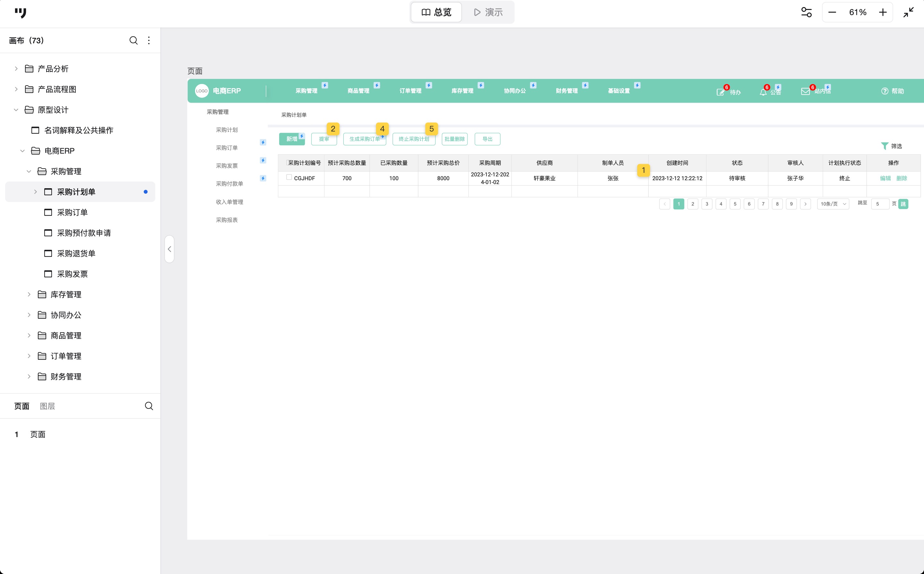Collapse the 原型设计 folder
Screen dimensions: 924x574
tap(16, 110)
